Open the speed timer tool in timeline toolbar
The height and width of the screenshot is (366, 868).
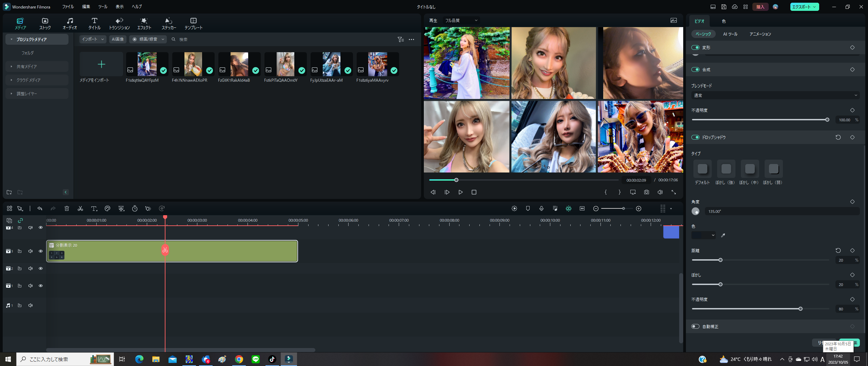tap(135, 208)
